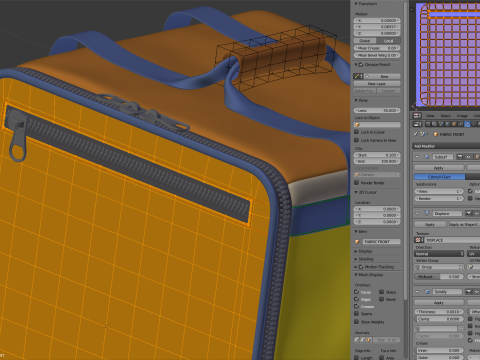The width and height of the screenshot is (480, 360).
Task: Click the Solidify modifier type icon
Action: pyautogui.click(x=427, y=292)
